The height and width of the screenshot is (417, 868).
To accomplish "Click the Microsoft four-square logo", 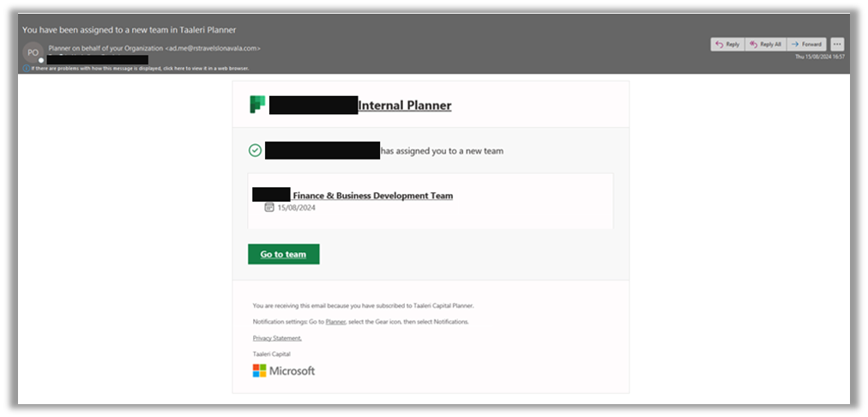I will [259, 371].
